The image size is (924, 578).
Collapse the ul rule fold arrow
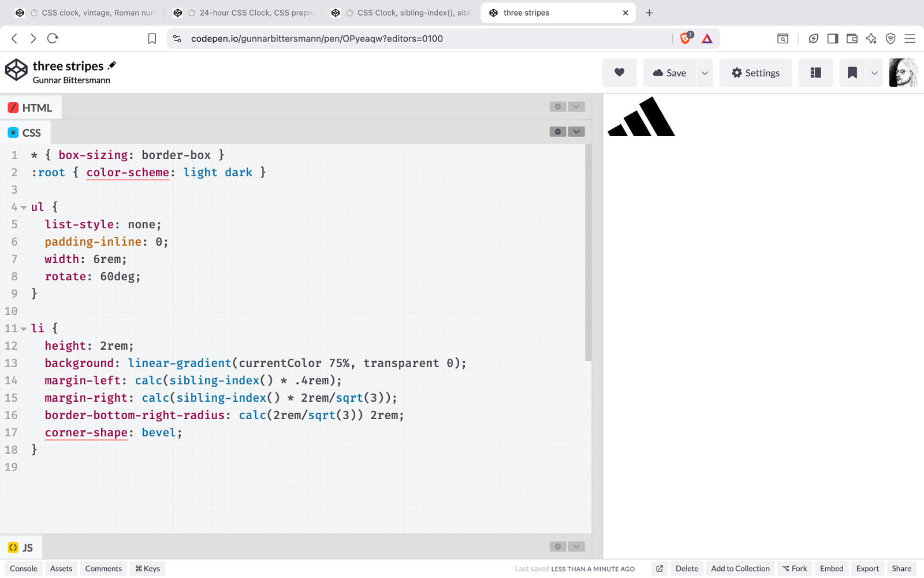pyautogui.click(x=24, y=208)
